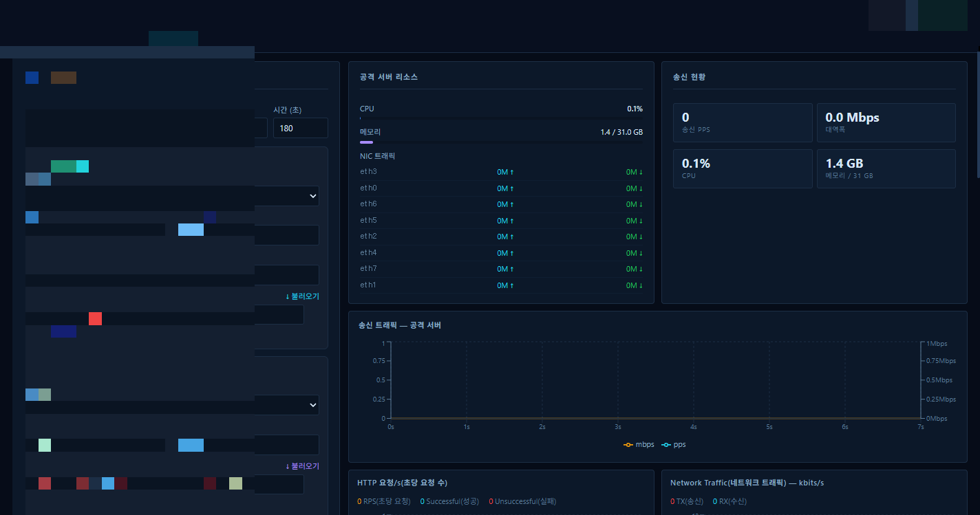Toggle Successful(성공) legend entry

[x=449, y=501]
